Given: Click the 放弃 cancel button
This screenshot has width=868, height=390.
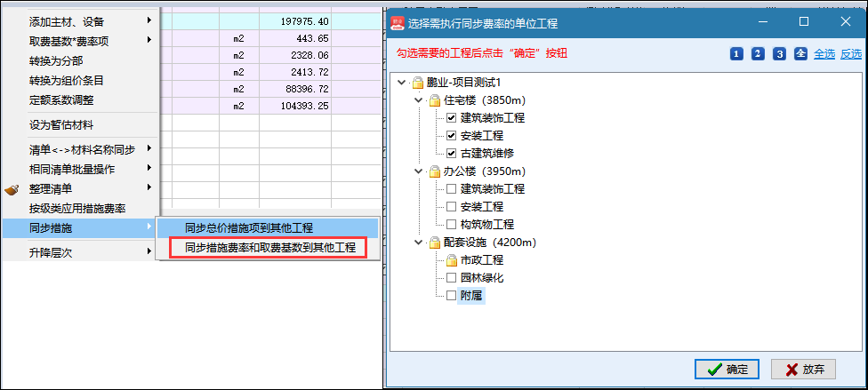Looking at the screenshot, I should 804,370.
